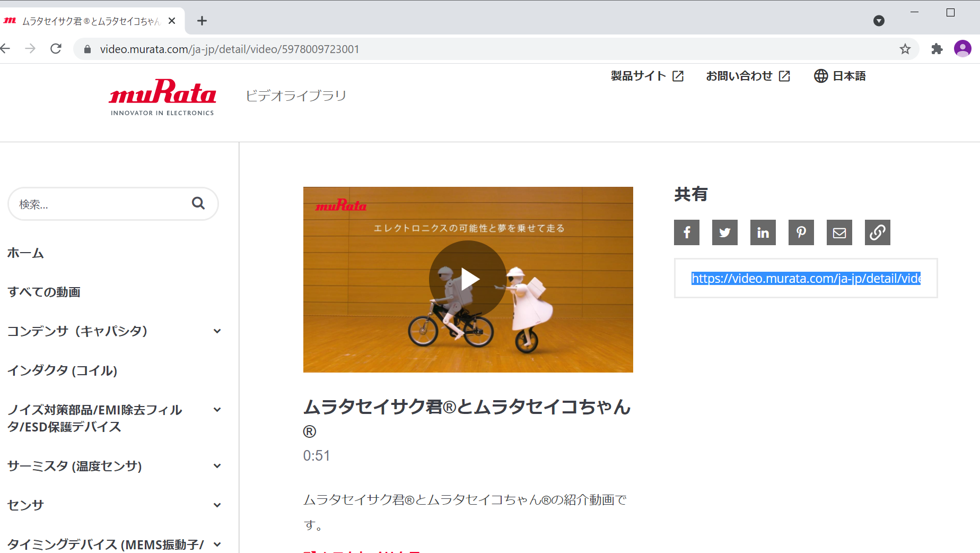The image size is (980, 553).
Task: Bookmark this page with star icon
Action: coord(905,49)
